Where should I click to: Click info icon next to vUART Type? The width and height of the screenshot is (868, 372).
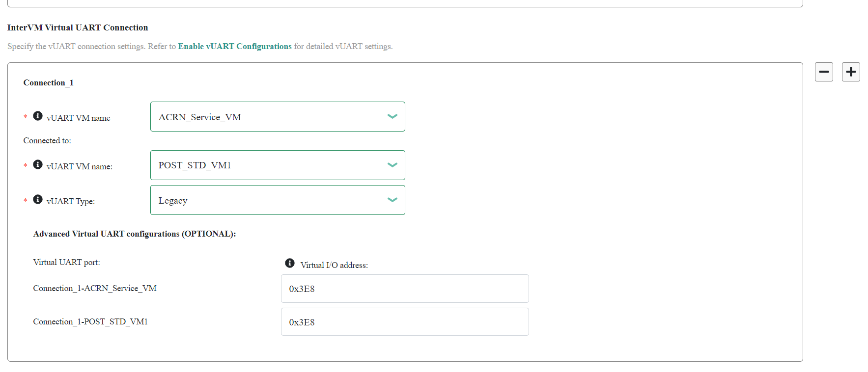(x=38, y=199)
